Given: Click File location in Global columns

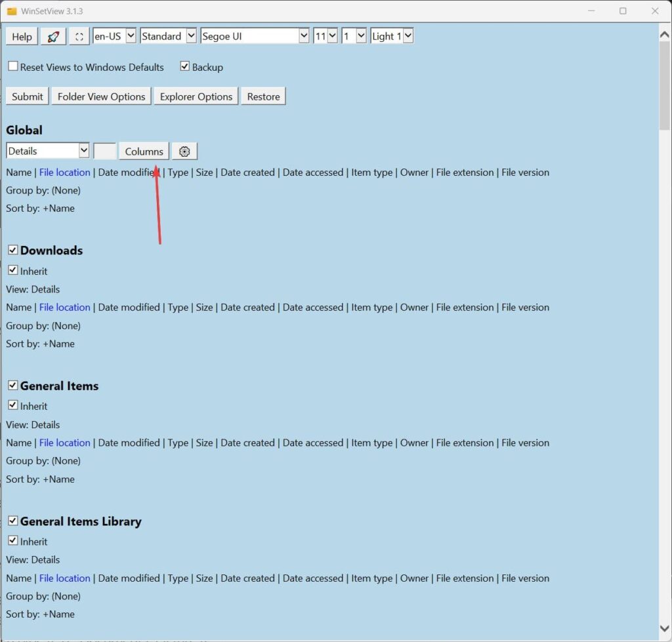Looking at the screenshot, I should [x=65, y=172].
